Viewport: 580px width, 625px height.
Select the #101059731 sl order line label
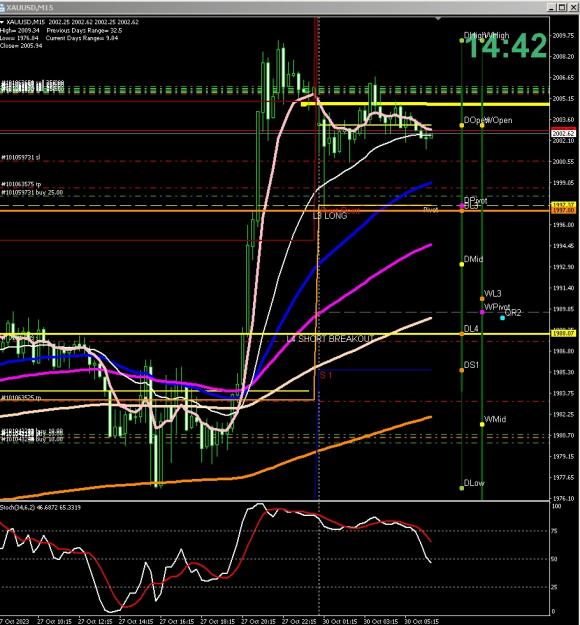pos(21,157)
